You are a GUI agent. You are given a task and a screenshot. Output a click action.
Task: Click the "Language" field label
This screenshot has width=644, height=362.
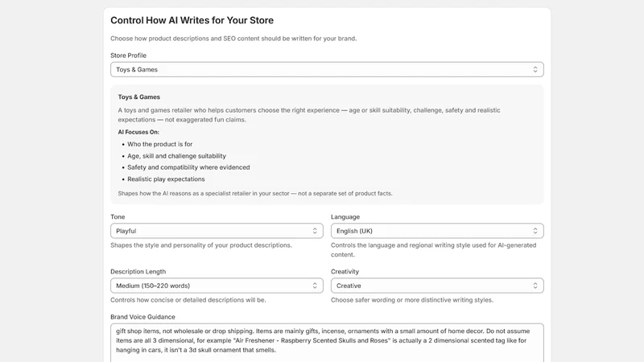click(x=345, y=216)
